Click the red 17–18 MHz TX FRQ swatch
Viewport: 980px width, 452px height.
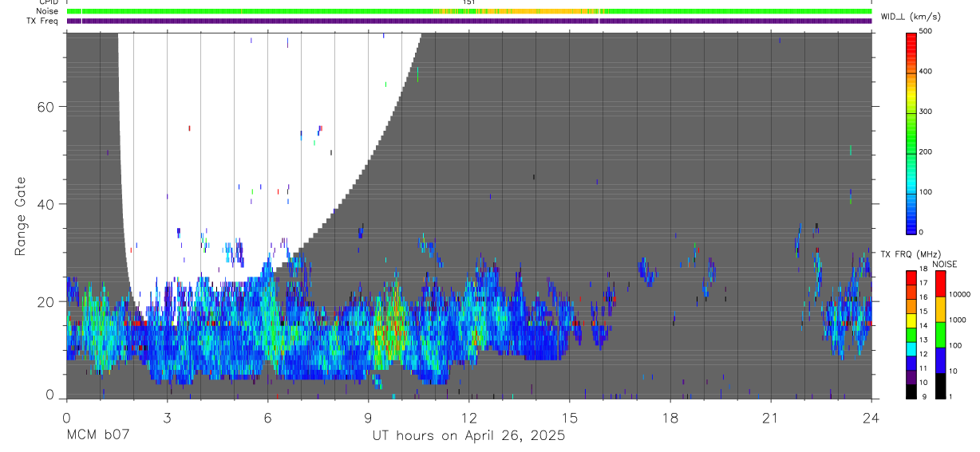(x=911, y=277)
